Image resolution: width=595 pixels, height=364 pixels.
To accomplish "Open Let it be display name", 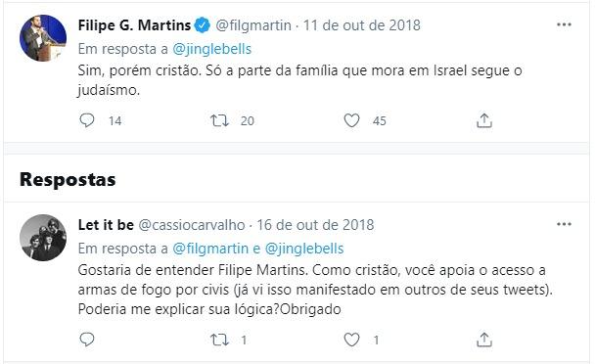I will [x=106, y=225].
